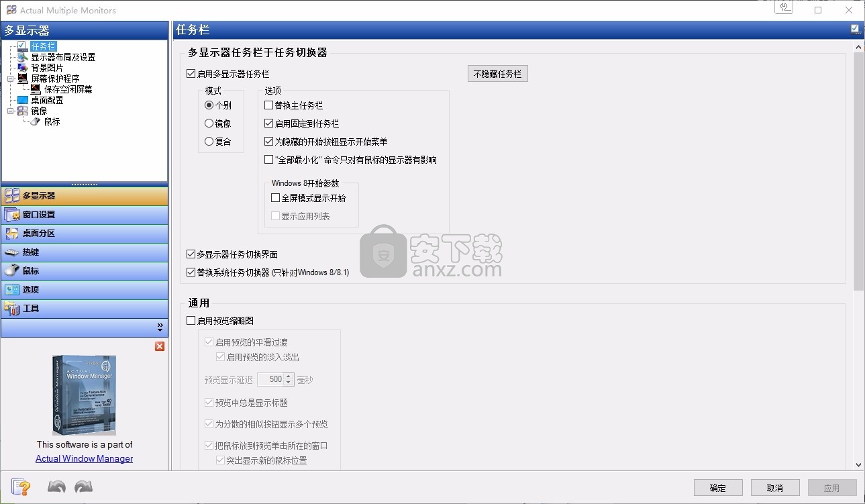Select the 个别 mode radio button
Image resolution: width=865 pixels, height=504 pixels.
pos(209,105)
